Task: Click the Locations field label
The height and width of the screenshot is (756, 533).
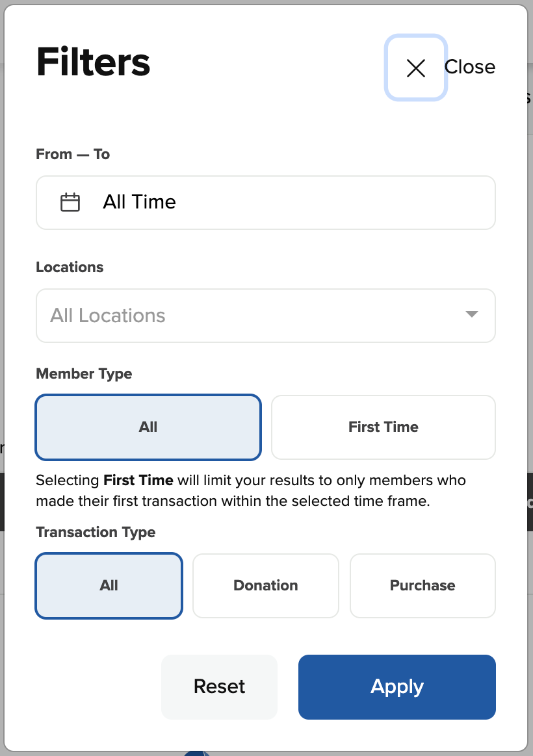Action: point(70,268)
